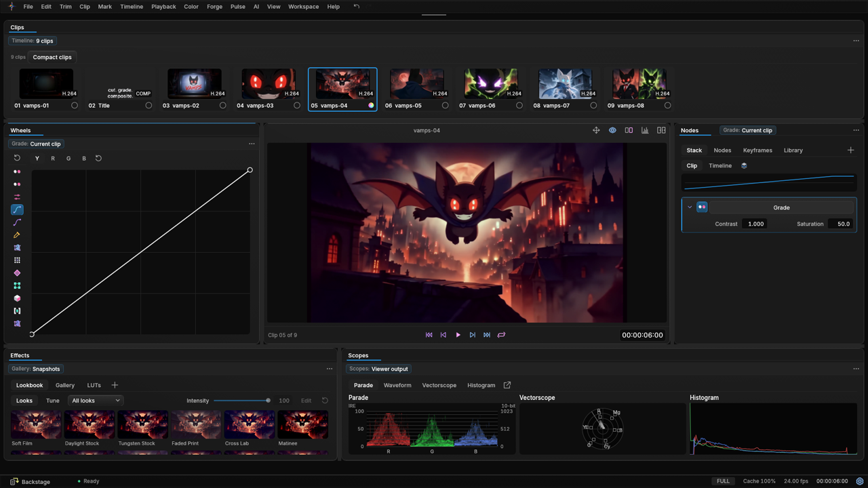Toggle the viewer eye visibility icon
868x488 pixels.
coord(612,130)
